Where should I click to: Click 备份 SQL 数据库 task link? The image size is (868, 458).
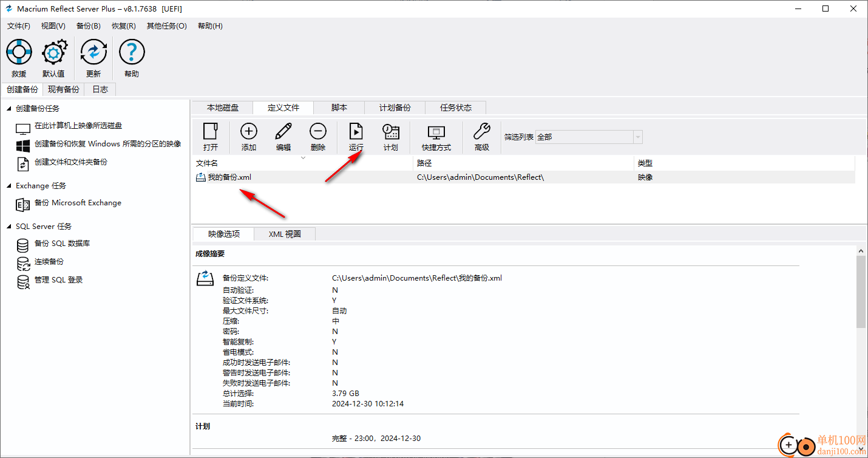click(63, 244)
